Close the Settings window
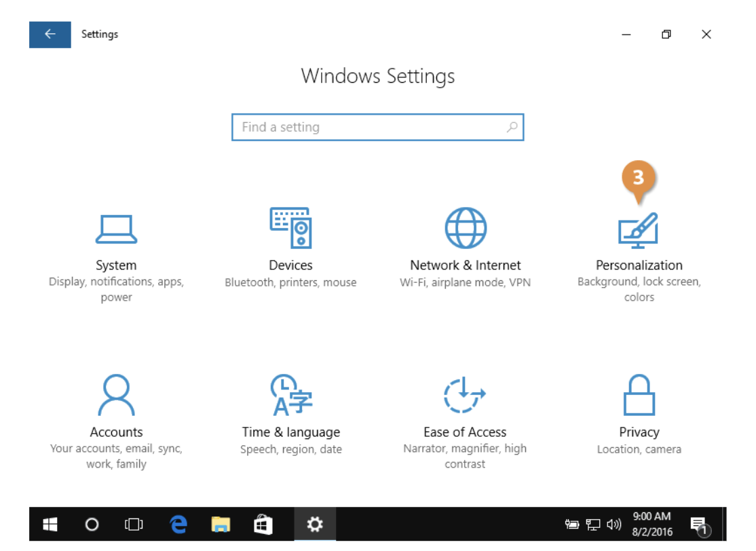Screen dimensions: 756x551 coord(706,34)
